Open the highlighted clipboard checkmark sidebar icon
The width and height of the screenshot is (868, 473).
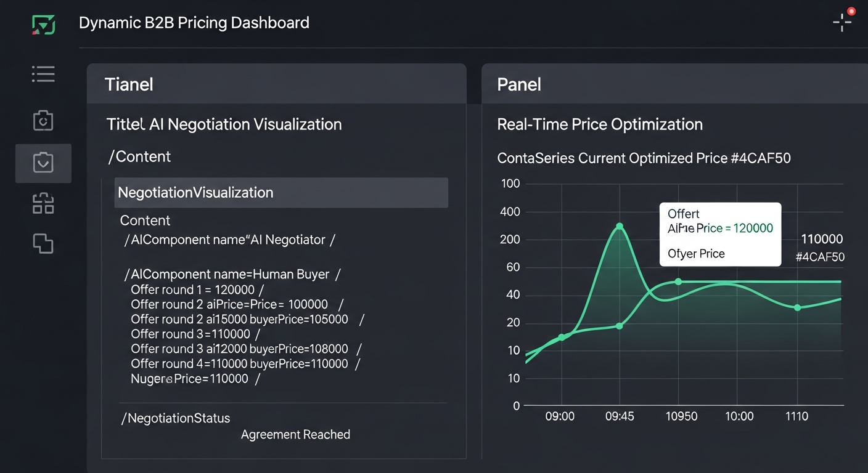(x=43, y=163)
